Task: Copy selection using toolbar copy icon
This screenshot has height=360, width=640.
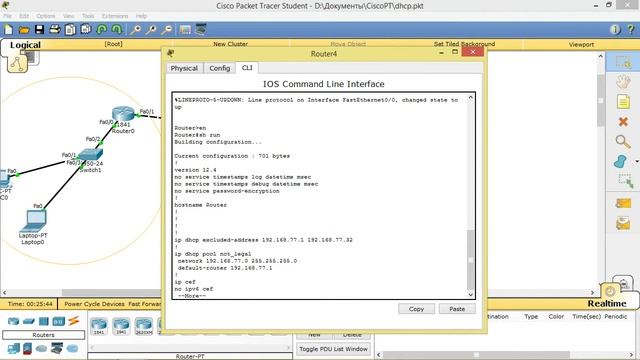Action: (70, 30)
